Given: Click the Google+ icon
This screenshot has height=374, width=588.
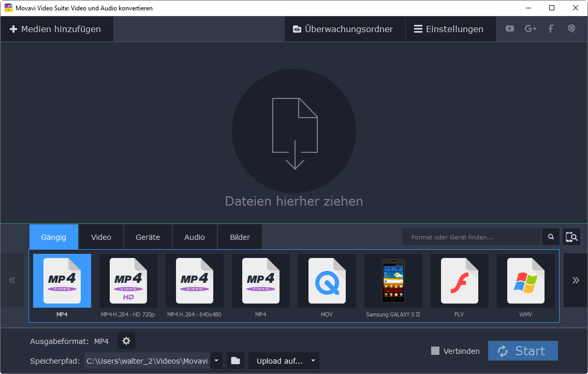Looking at the screenshot, I should [531, 29].
